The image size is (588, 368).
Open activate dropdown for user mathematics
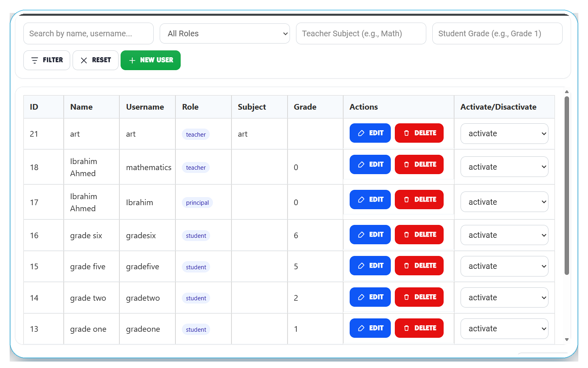pyautogui.click(x=504, y=166)
